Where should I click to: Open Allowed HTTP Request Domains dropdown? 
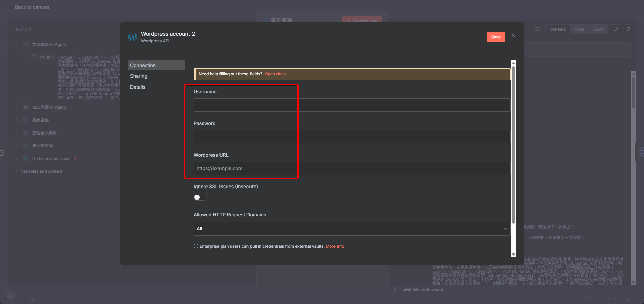click(352, 229)
